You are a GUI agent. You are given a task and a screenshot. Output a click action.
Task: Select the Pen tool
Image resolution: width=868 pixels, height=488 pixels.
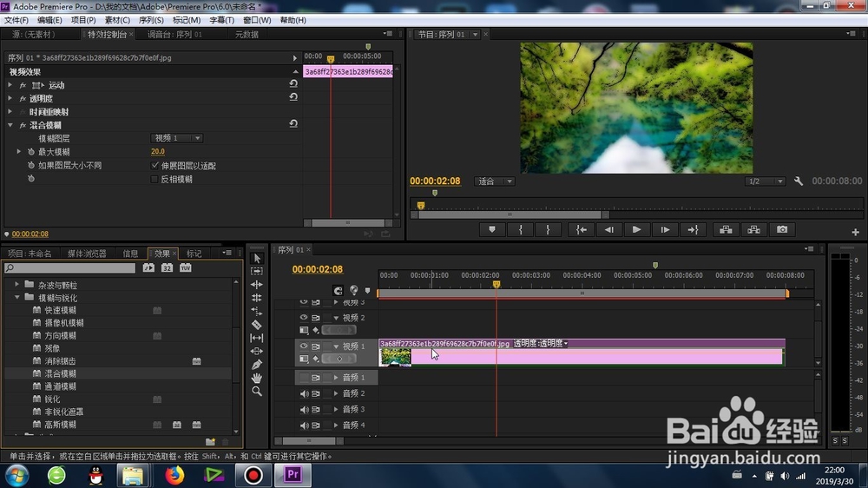[257, 365]
